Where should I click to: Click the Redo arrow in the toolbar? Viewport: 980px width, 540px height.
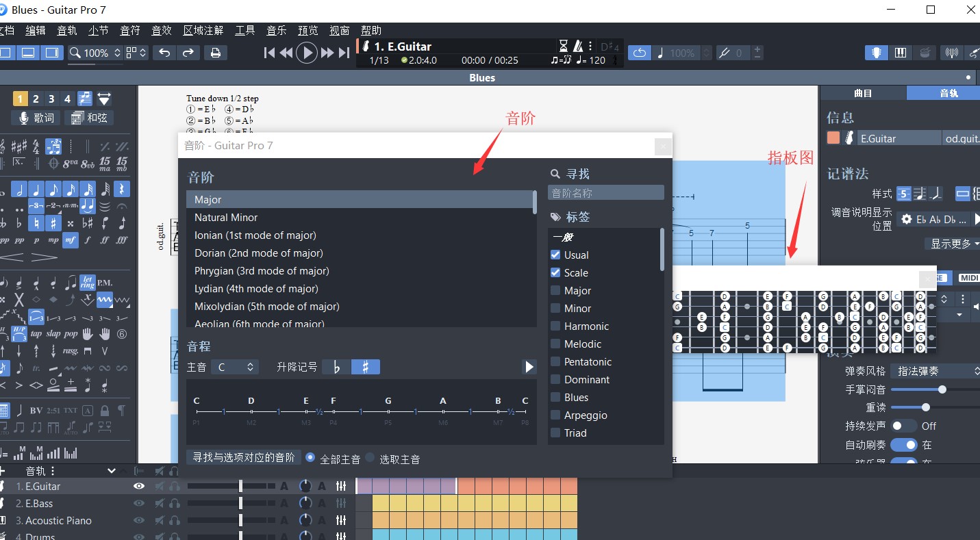pos(188,53)
